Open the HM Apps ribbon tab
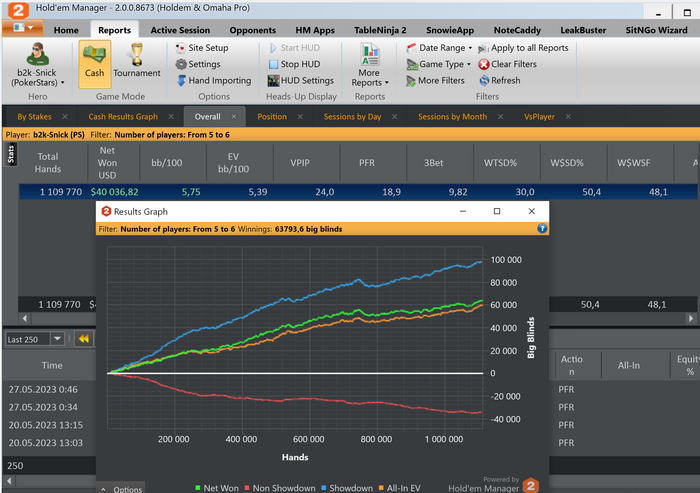Screen dimensions: 700x493 click(315, 30)
